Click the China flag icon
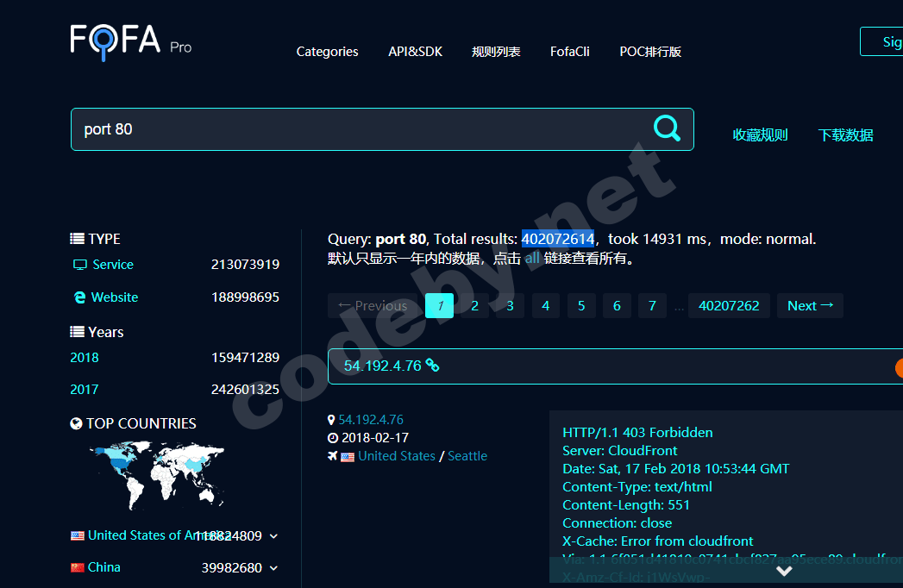 (x=77, y=567)
